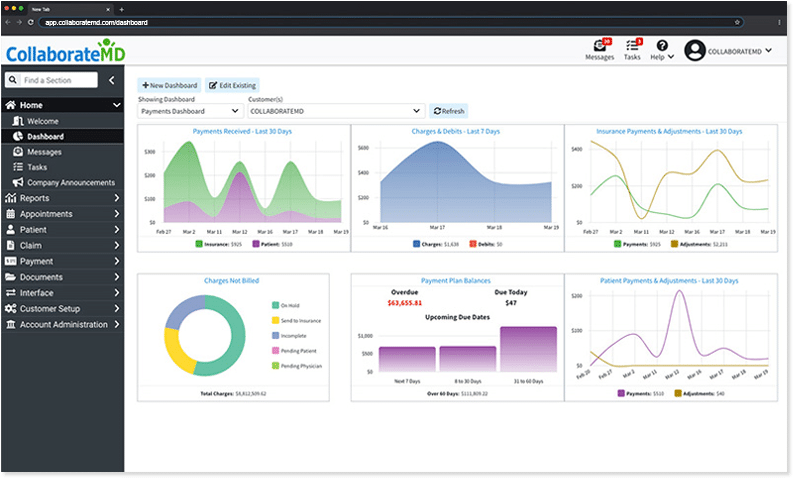Screen dimensions: 800x479
Task: Expand the Claim section arrow
Action: click(x=118, y=246)
